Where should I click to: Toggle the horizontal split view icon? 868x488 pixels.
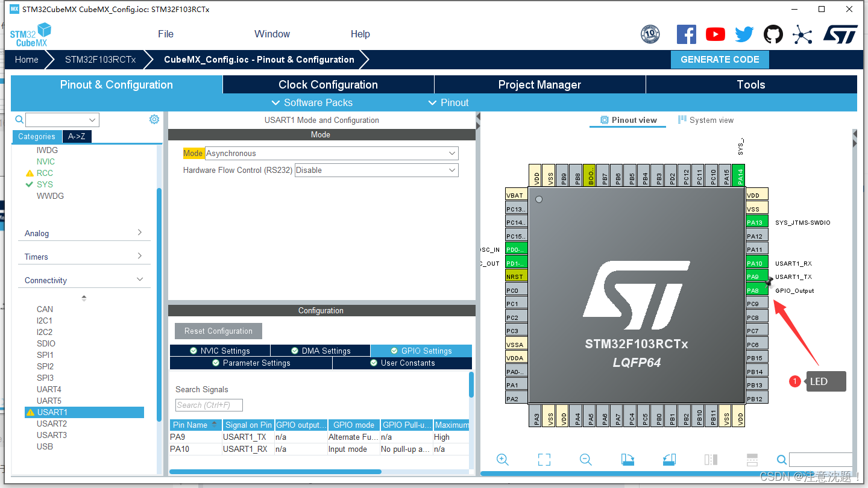pos(752,460)
